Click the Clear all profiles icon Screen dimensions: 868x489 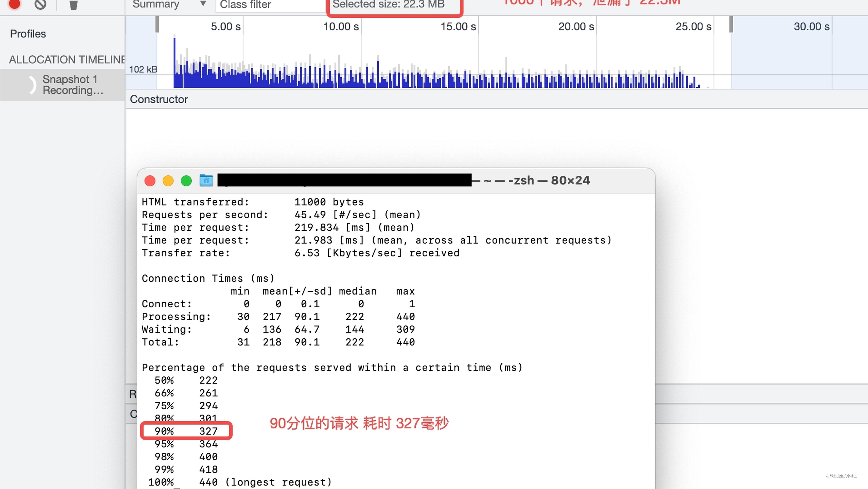pos(40,4)
